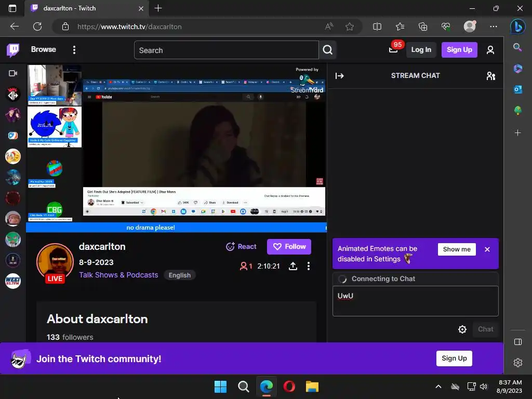532x399 pixels.
Task: Click the taskbar volume speaker icon
Action: (x=484, y=387)
